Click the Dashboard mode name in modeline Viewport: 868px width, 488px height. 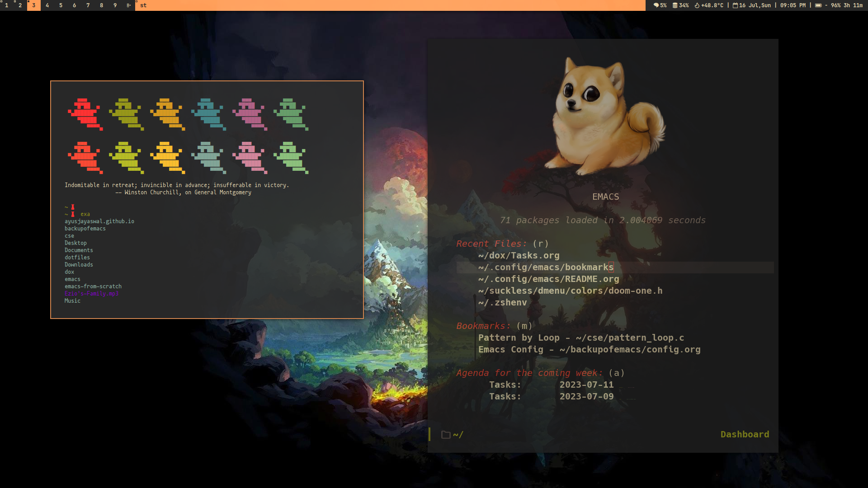click(745, 435)
